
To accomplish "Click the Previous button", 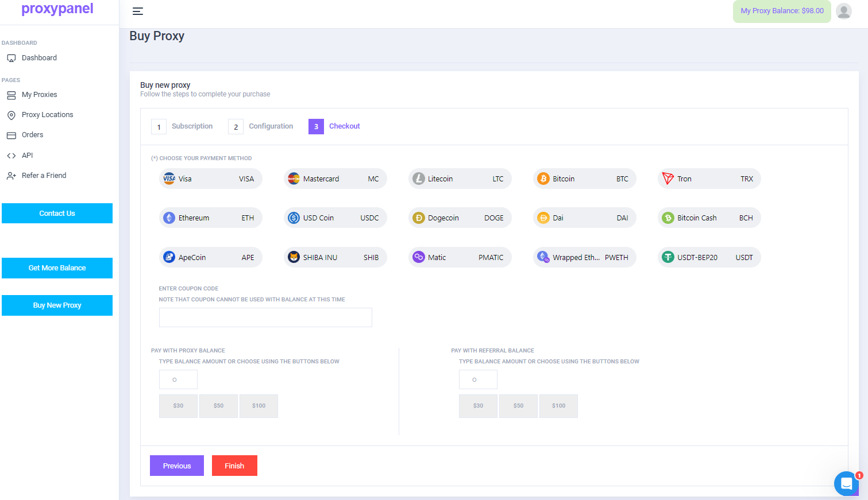I will (x=176, y=466).
